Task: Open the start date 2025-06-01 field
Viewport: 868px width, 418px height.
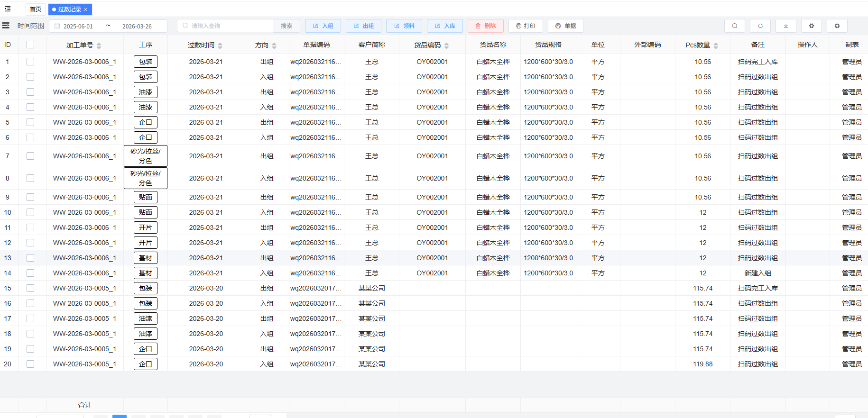Action: click(x=78, y=27)
